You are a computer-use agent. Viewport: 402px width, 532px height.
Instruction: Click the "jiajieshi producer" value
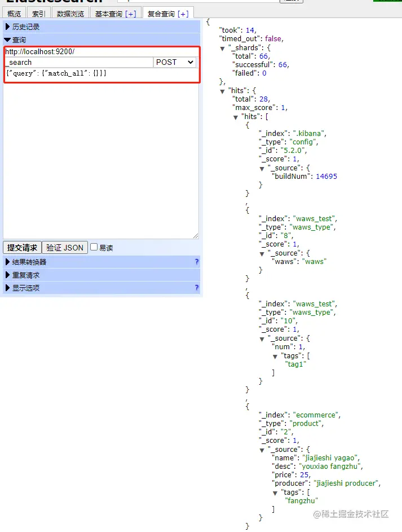[x=346, y=483]
